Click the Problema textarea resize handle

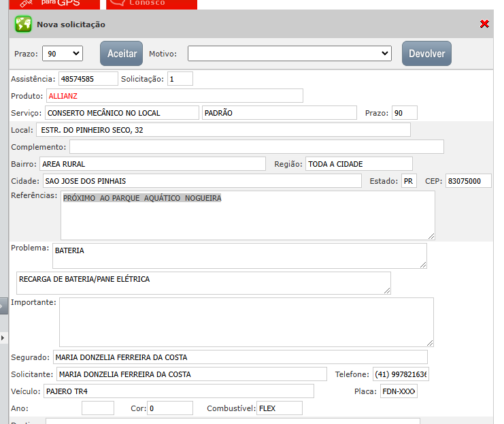click(x=423, y=265)
